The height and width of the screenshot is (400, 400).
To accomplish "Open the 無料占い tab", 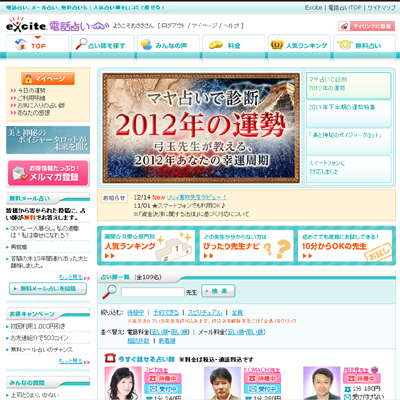I will 364,45.
